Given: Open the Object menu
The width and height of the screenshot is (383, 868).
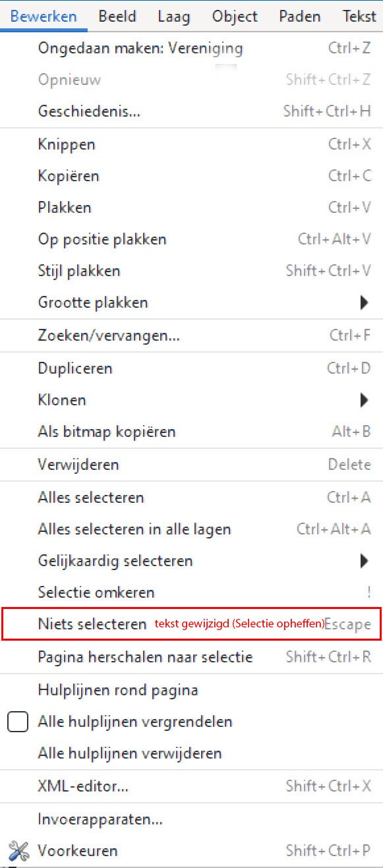Looking at the screenshot, I should click(234, 16).
